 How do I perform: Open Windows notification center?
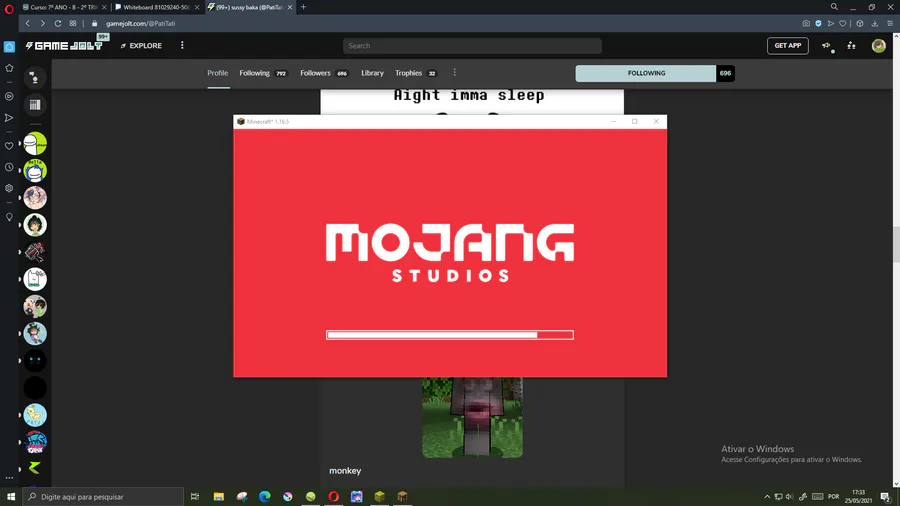coord(886,497)
